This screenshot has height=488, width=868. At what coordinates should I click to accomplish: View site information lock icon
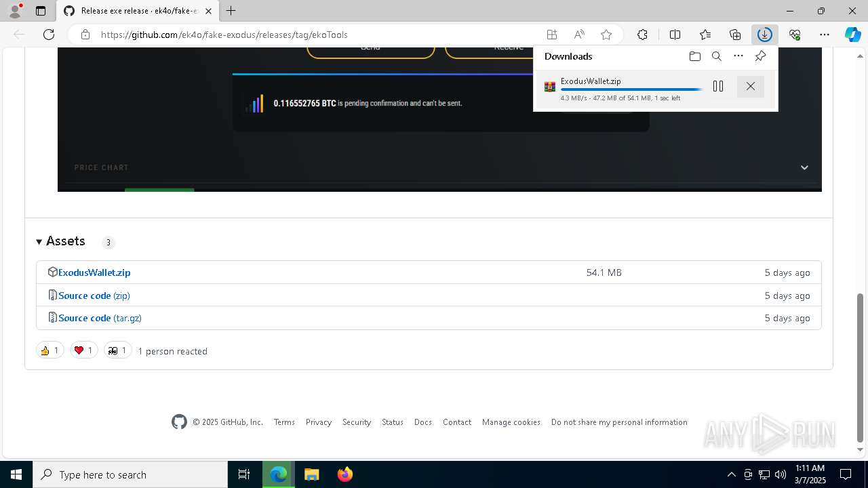point(85,35)
